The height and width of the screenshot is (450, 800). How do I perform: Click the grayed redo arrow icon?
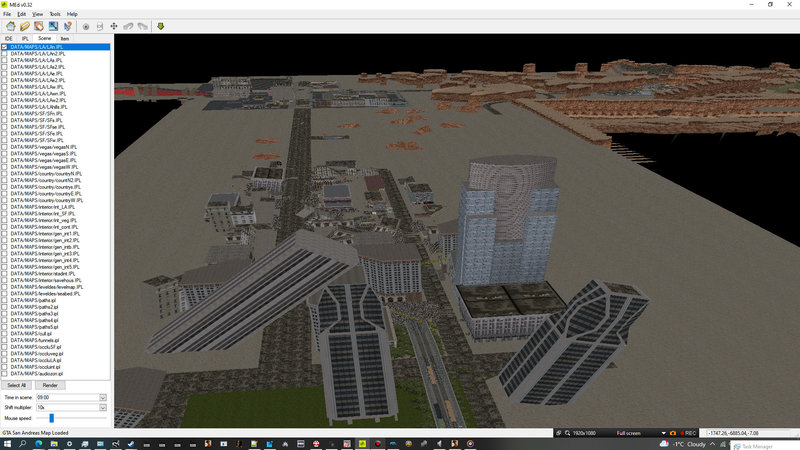pyautogui.click(x=142, y=27)
